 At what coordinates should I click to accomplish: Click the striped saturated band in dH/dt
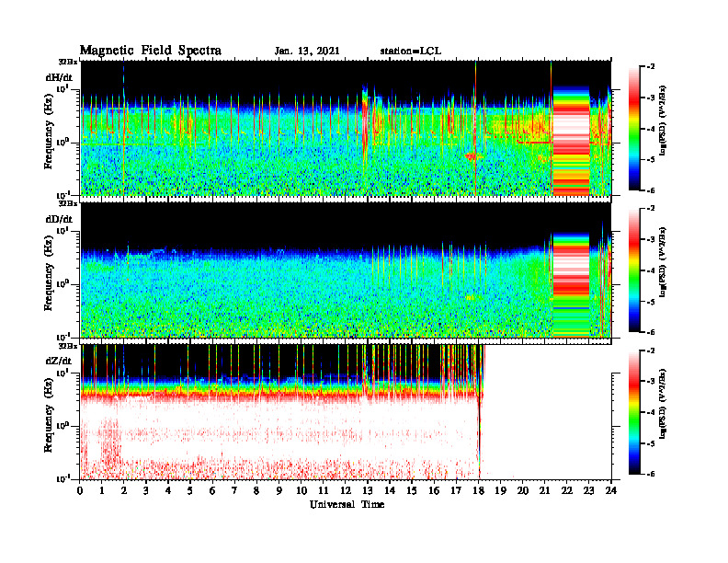click(x=571, y=140)
